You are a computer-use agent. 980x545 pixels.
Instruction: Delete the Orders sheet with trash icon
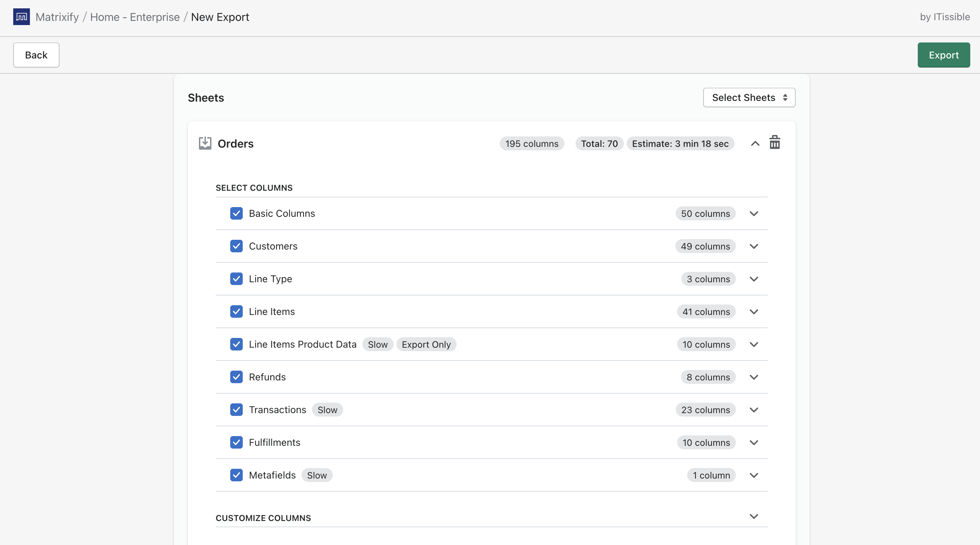pos(774,142)
